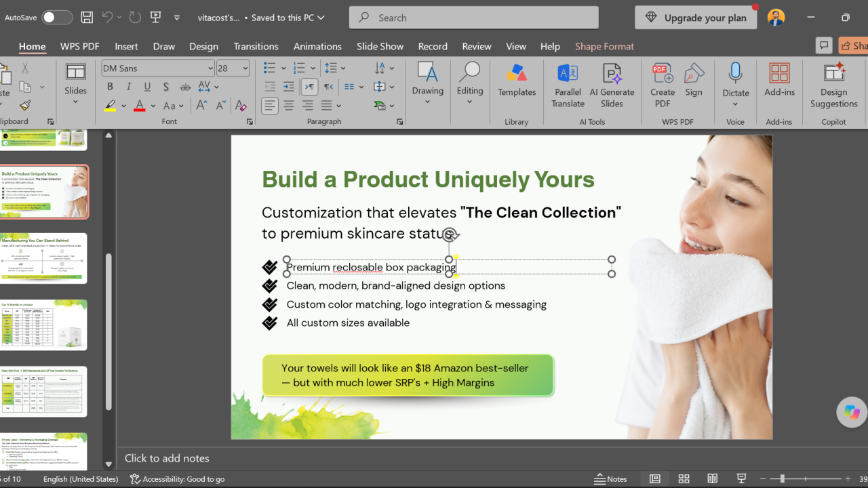
Task: Toggle the AutoSave switch
Action: 57,18
